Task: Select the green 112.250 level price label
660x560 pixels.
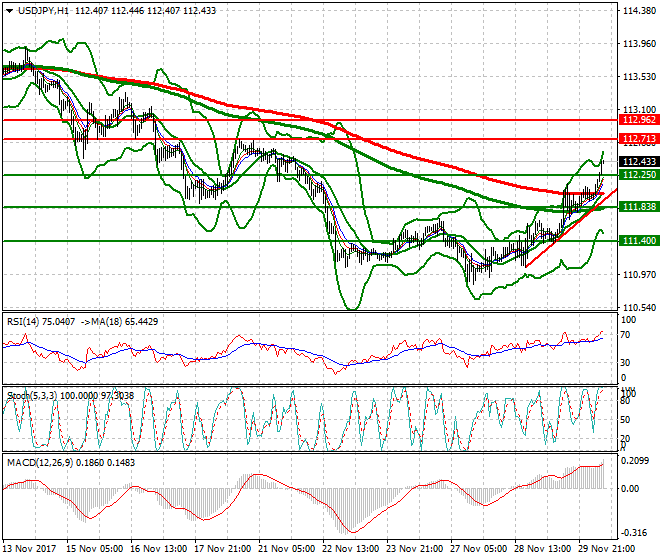Action: (x=639, y=175)
